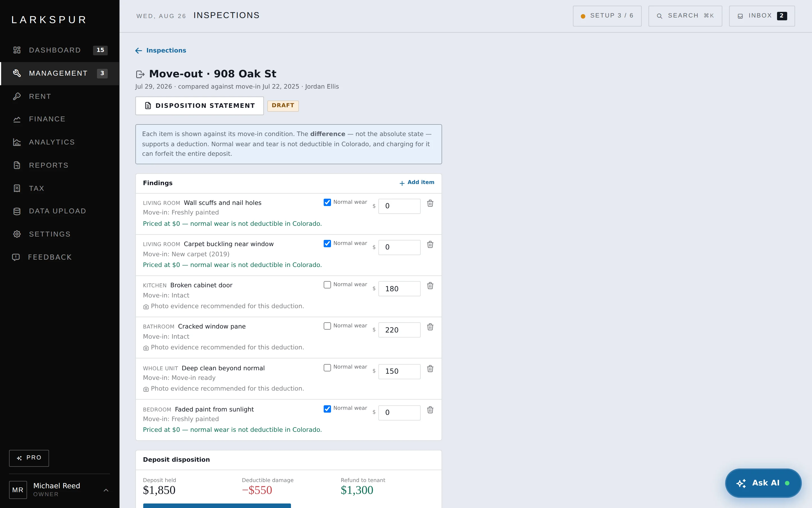Open the Search box

(x=685, y=16)
